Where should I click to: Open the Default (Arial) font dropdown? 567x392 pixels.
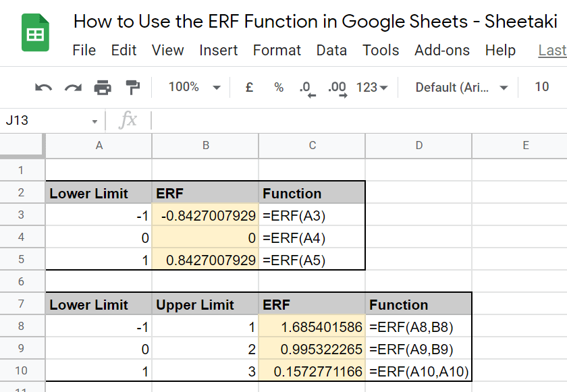pyautogui.click(x=462, y=88)
